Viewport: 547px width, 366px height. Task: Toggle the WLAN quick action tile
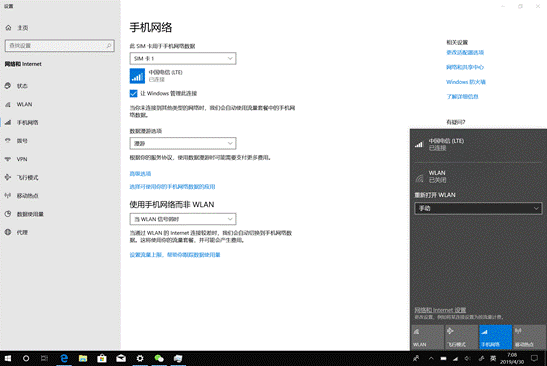(427, 337)
